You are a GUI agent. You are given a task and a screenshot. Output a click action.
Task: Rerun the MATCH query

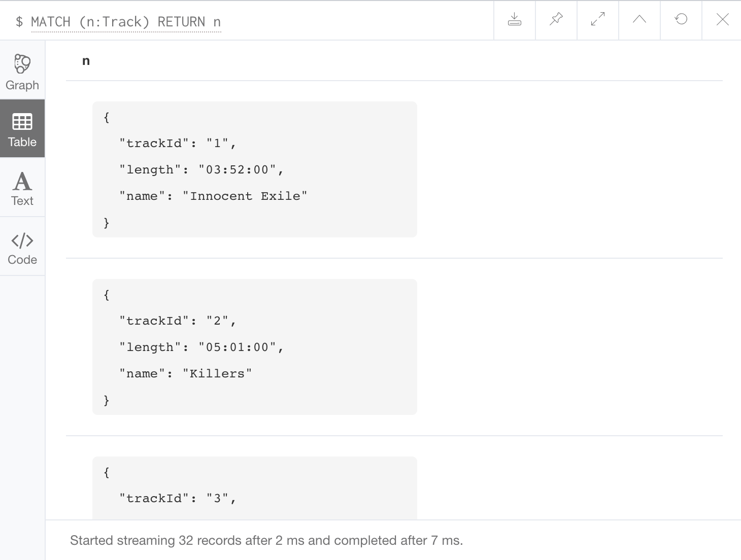coord(681,20)
